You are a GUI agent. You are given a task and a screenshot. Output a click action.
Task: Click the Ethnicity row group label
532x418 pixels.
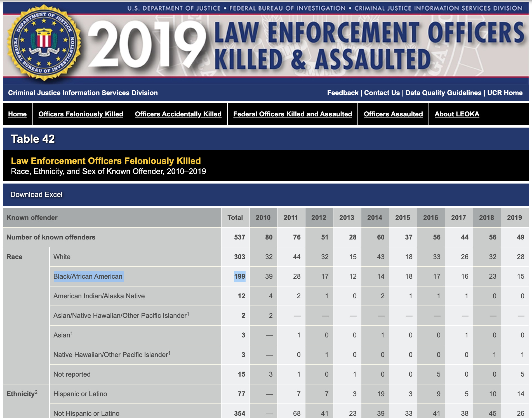tap(22, 394)
